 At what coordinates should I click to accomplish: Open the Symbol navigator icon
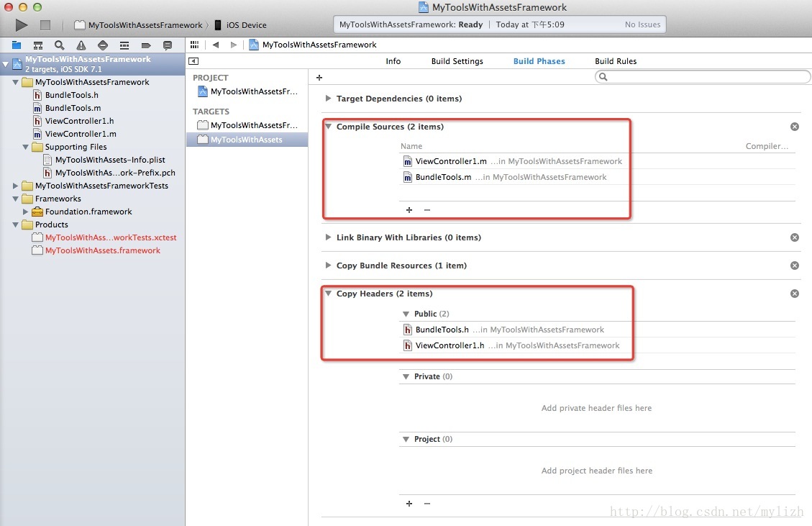pos(38,45)
